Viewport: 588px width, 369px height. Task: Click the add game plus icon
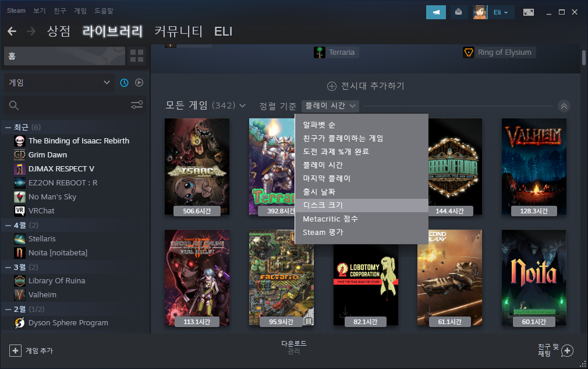[x=15, y=350]
